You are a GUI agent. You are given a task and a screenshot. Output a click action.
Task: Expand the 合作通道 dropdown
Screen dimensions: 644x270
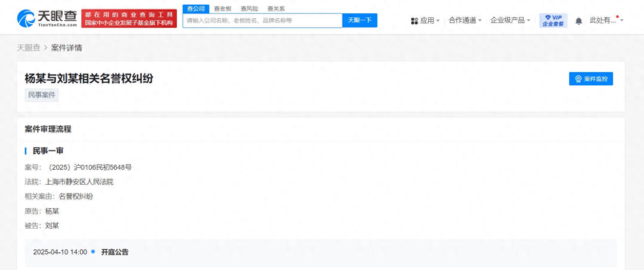(x=465, y=20)
